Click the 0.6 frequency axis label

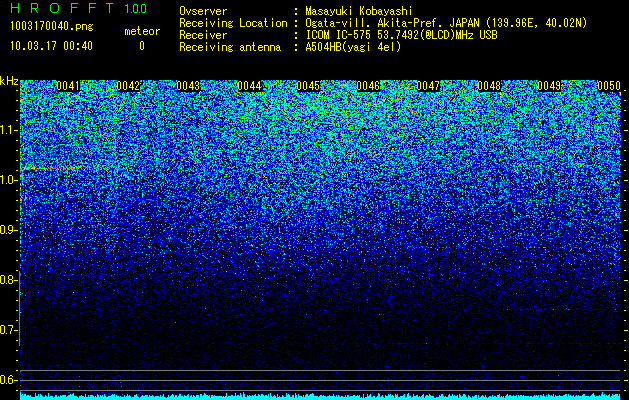coord(9,380)
